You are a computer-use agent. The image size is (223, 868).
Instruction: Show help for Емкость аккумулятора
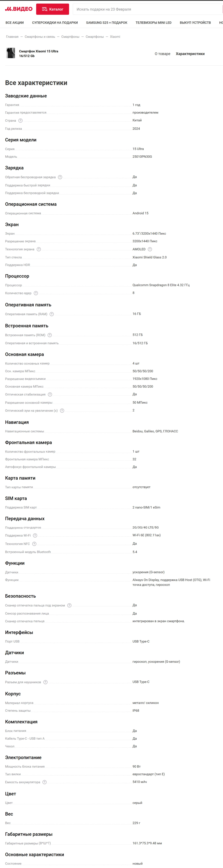[x=45, y=782]
